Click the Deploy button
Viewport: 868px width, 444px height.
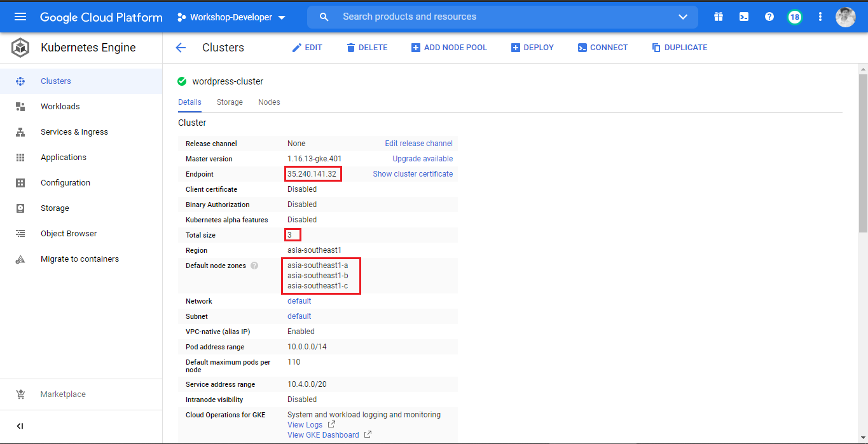532,48
